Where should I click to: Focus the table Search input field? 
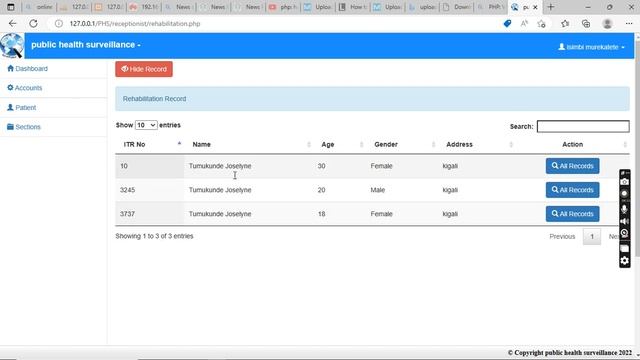coord(583,127)
